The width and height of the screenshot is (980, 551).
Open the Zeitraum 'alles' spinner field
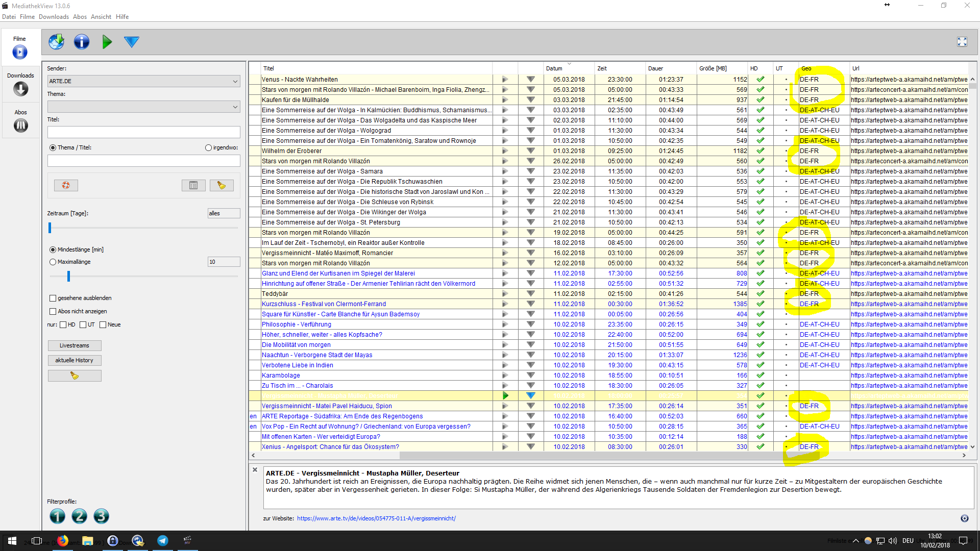tap(223, 213)
